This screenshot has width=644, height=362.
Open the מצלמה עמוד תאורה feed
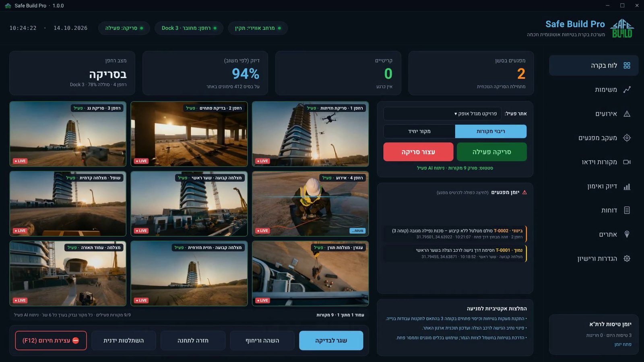[x=68, y=274]
